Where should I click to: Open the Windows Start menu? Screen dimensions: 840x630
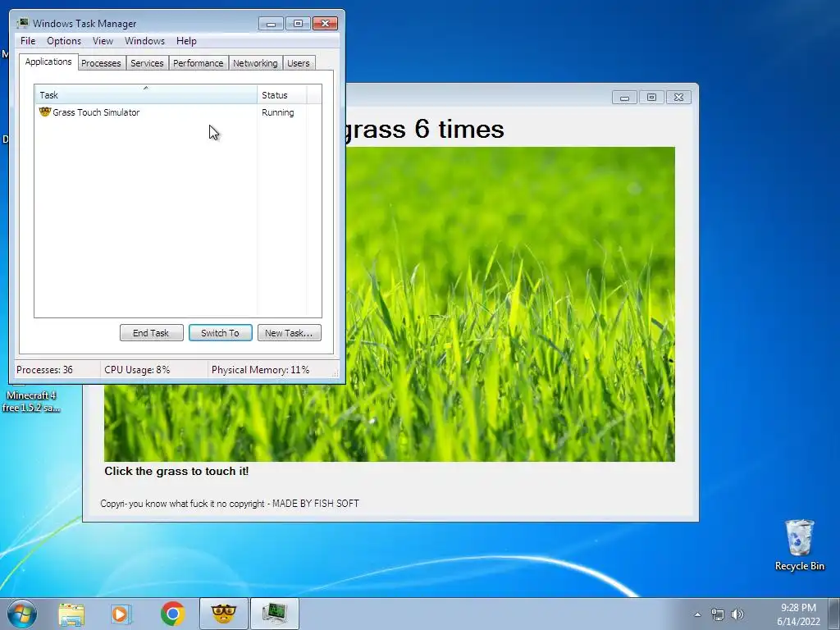tap(22, 614)
